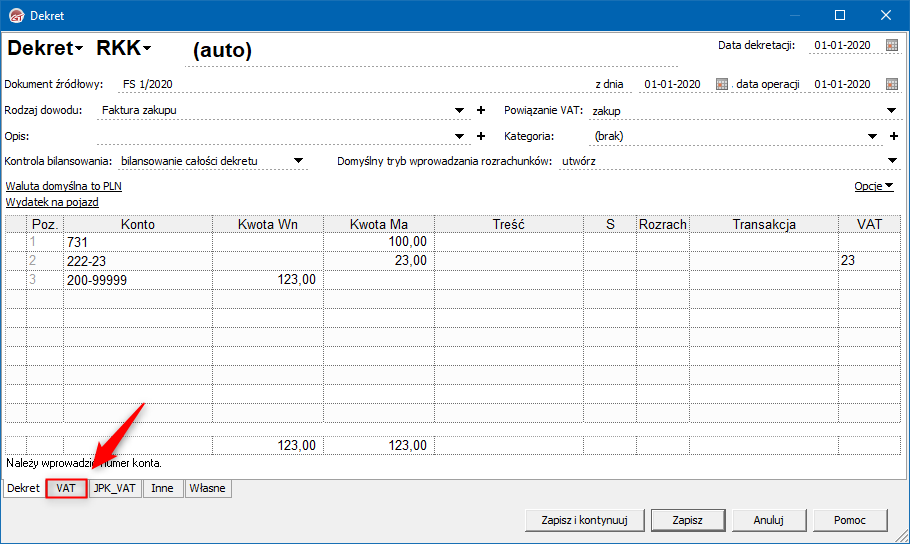Select position number 1 row
Viewport: 910px width, 544px height.
click(x=45, y=242)
